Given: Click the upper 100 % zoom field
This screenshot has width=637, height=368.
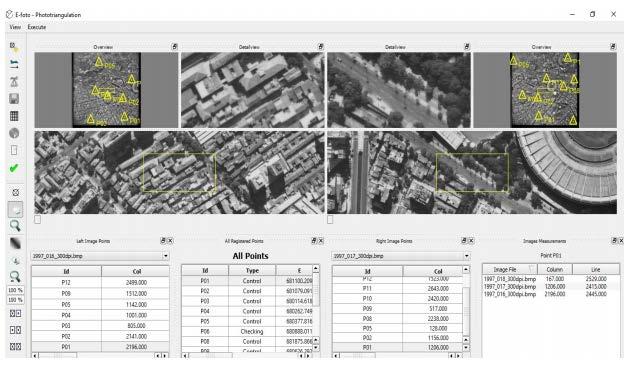Looking at the screenshot, I should tap(15, 290).
